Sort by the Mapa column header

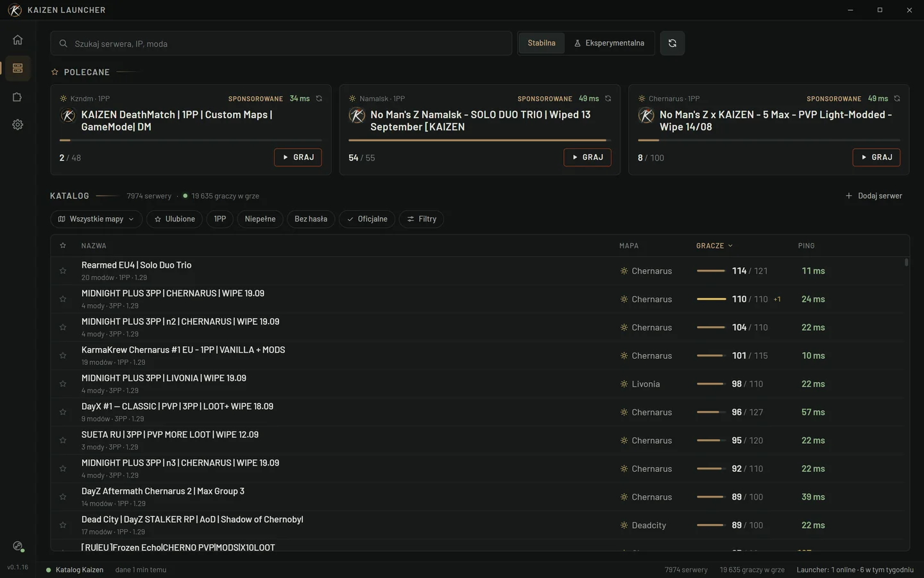629,246
